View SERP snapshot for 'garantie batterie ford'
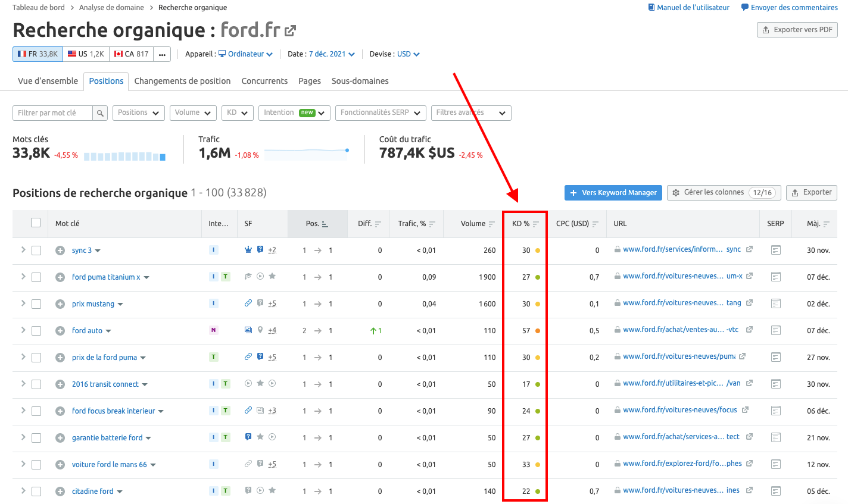Image resolution: width=848 pixels, height=504 pixels. (x=775, y=437)
